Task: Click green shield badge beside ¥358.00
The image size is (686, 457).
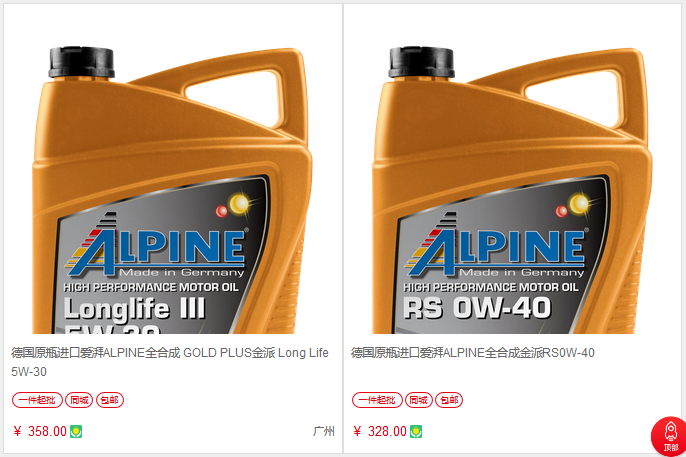Action: pyautogui.click(x=76, y=432)
